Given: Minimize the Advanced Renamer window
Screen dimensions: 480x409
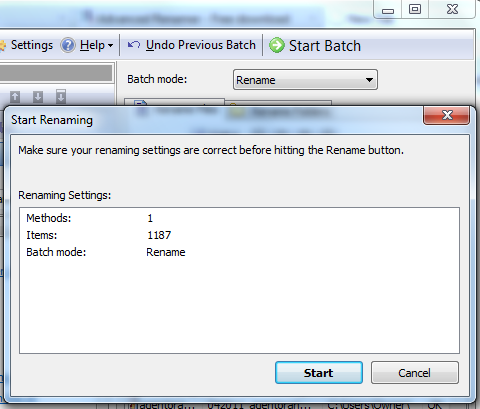Looking at the screenshot, I should pos(388,9).
